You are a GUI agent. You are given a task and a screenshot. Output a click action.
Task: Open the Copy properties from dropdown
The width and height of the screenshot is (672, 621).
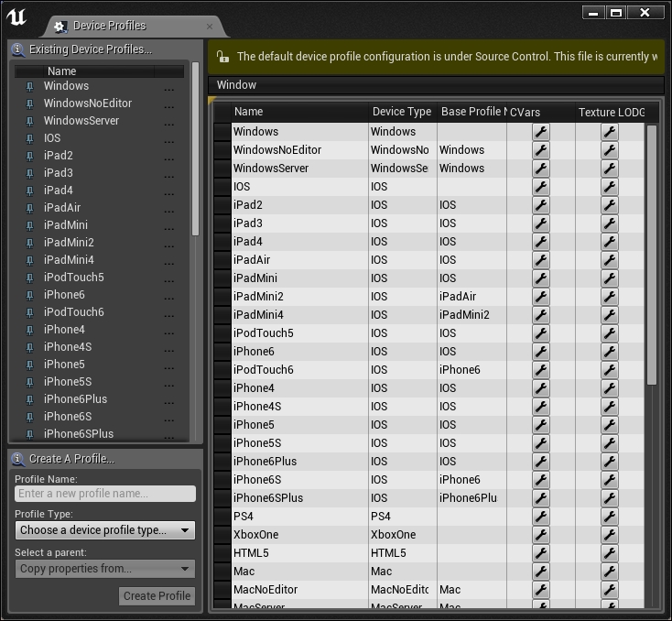coord(105,569)
